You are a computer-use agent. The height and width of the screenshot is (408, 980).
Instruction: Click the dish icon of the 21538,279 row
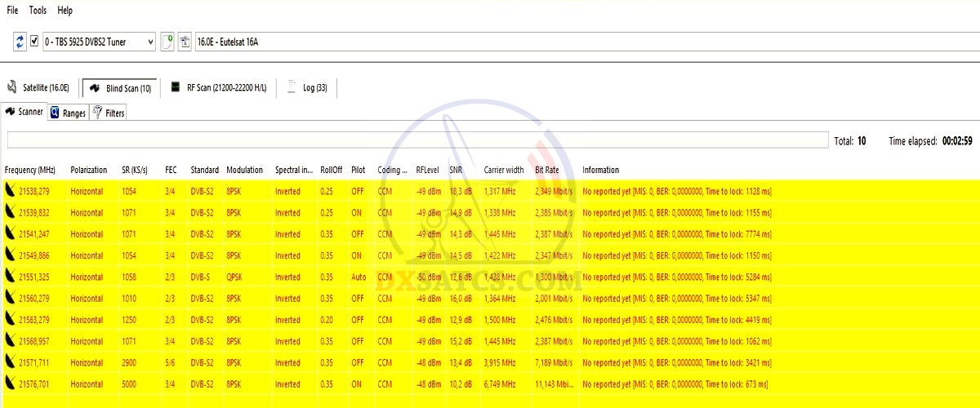coord(11,191)
